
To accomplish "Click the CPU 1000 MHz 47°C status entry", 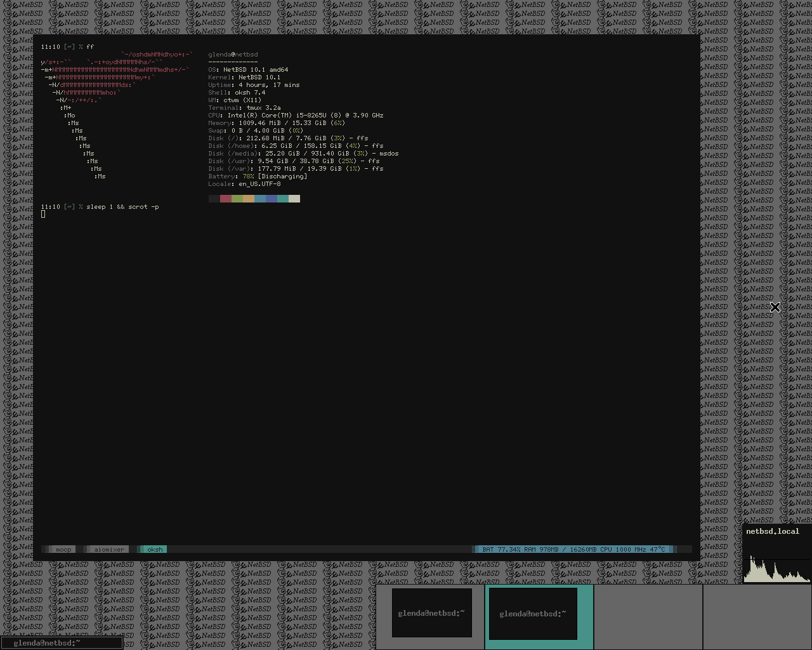I will tap(633, 549).
